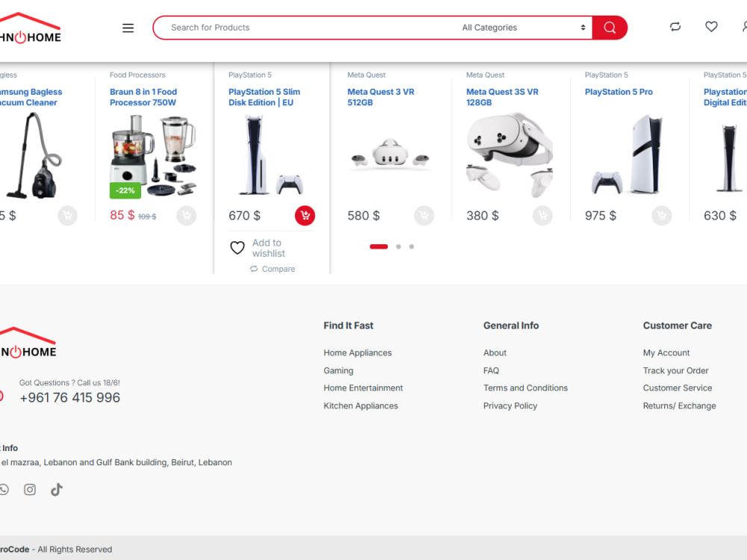Open Privacy Policy link
Screen dimensions: 747x560
(510, 405)
